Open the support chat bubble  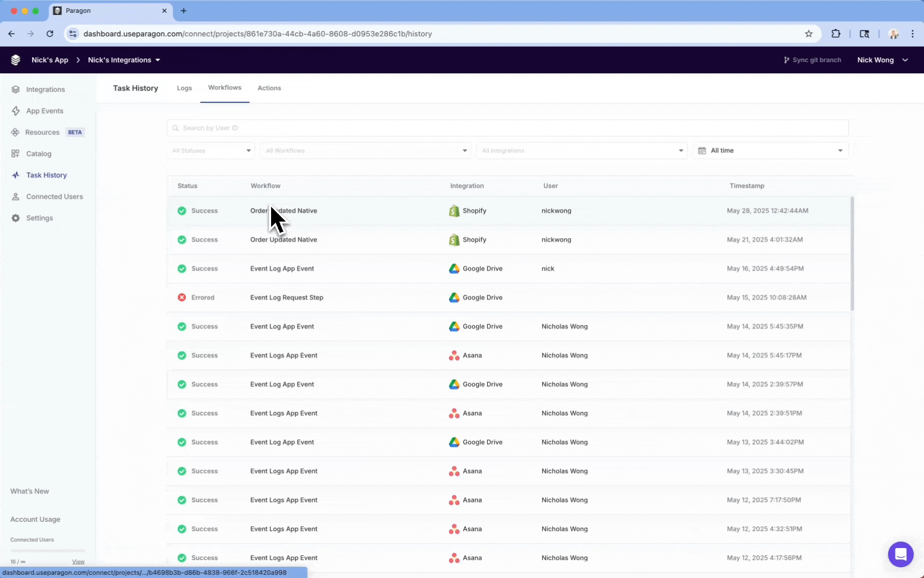pyautogui.click(x=900, y=554)
